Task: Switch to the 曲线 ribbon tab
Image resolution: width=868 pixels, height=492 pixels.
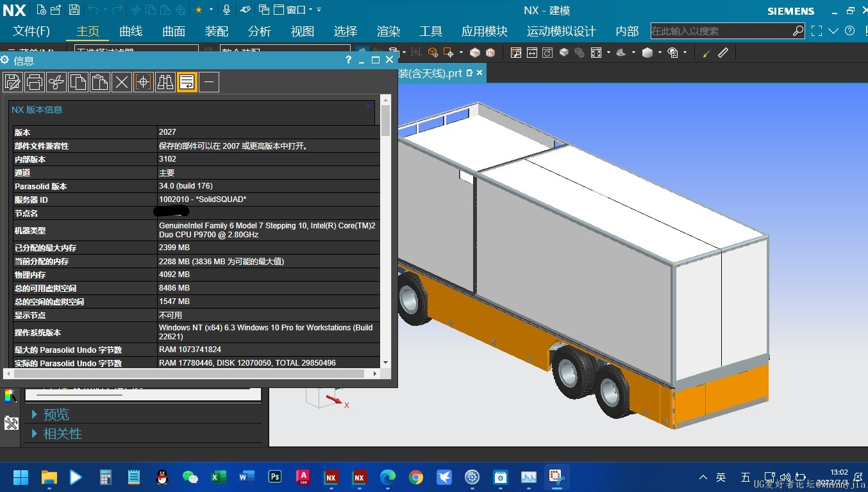Action: [131, 31]
